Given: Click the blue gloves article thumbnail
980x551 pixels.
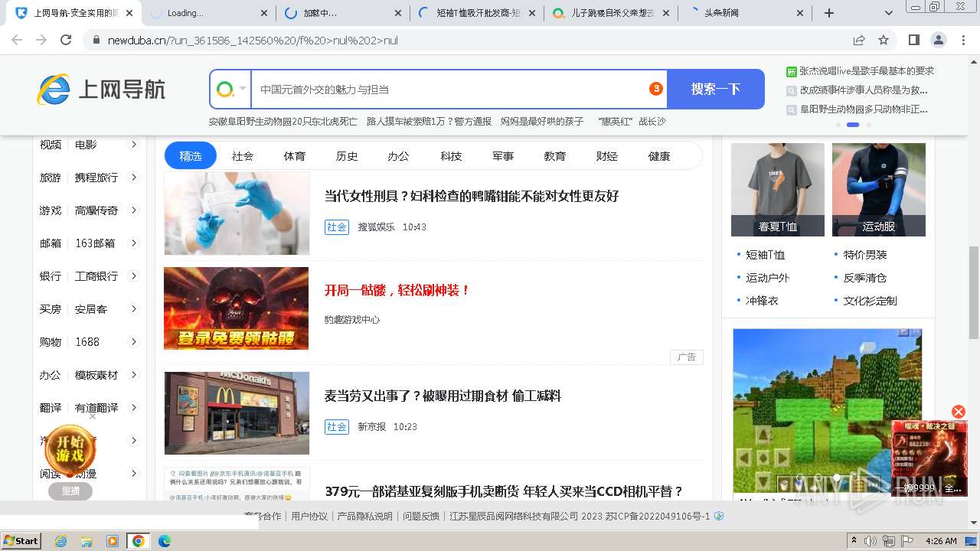Looking at the screenshot, I should pyautogui.click(x=237, y=213).
